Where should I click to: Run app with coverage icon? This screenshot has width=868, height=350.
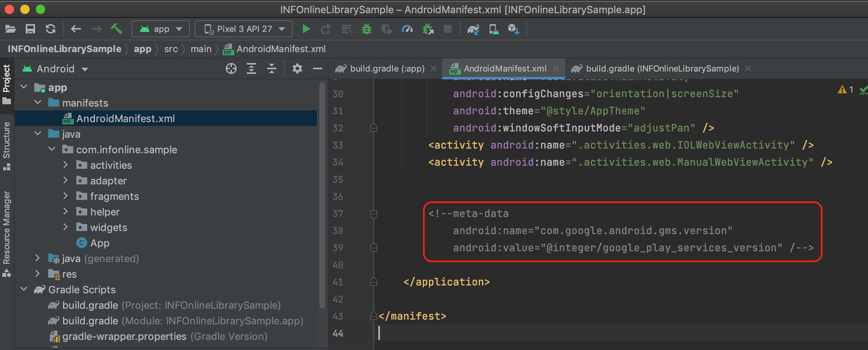(x=387, y=29)
